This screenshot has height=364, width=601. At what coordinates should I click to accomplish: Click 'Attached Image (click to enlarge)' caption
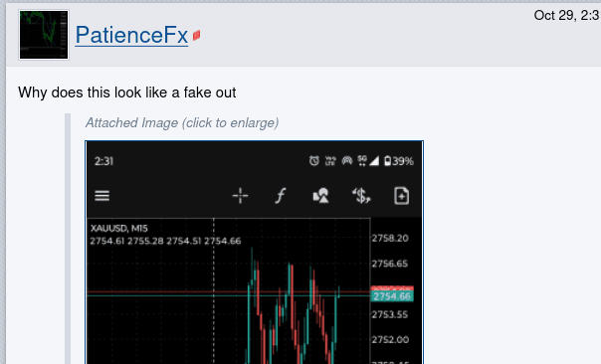(x=182, y=123)
